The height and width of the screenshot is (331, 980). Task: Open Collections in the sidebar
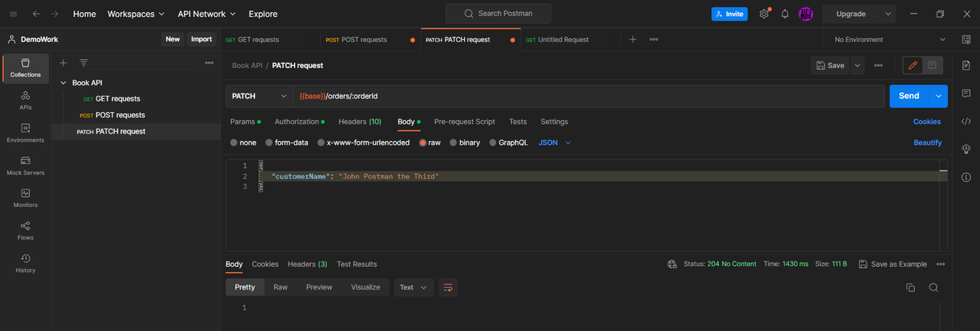(25, 67)
